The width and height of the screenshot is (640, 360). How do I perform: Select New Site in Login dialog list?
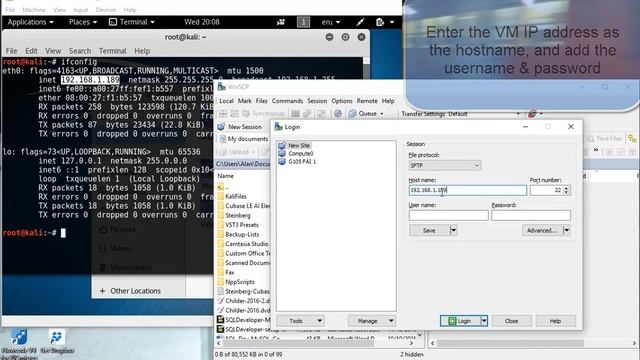pos(294,145)
